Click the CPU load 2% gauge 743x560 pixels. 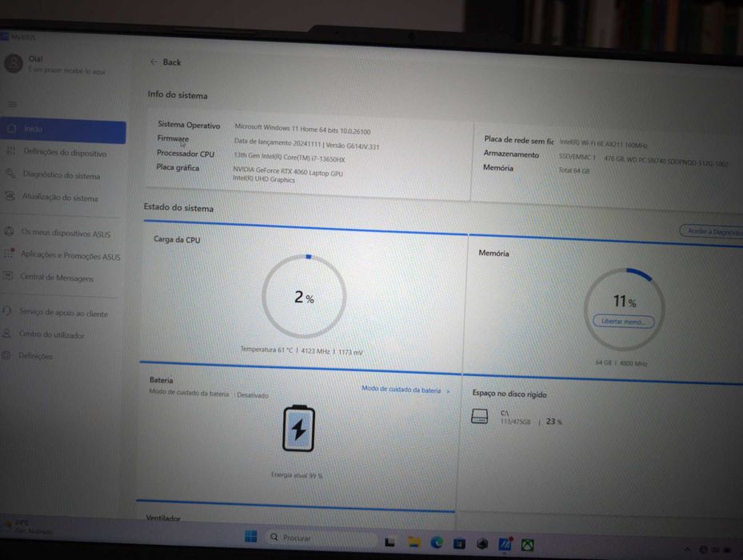point(304,296)
